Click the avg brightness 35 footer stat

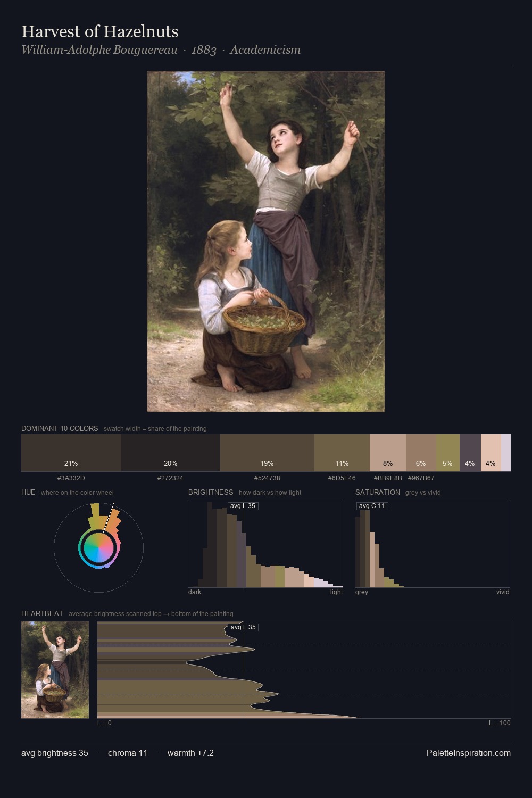(x=55, y=753)
